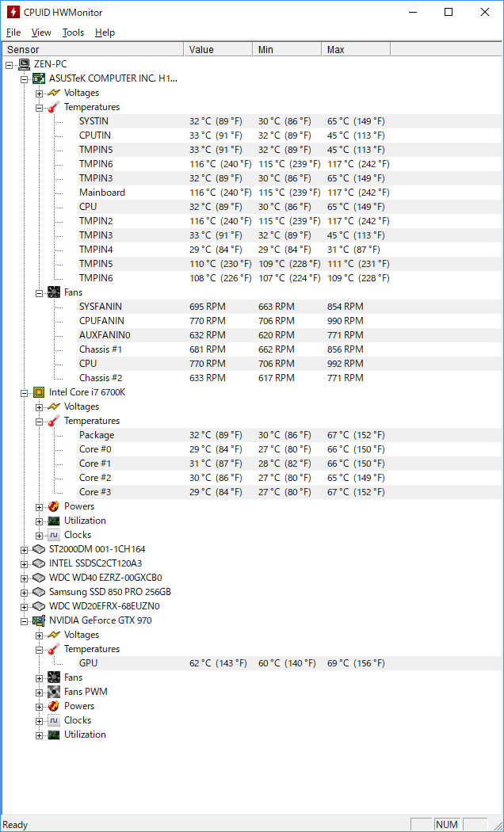504x832 pixels.
Task: Collapse the Intel Core i7 6700K node
Action: (24, 393)
